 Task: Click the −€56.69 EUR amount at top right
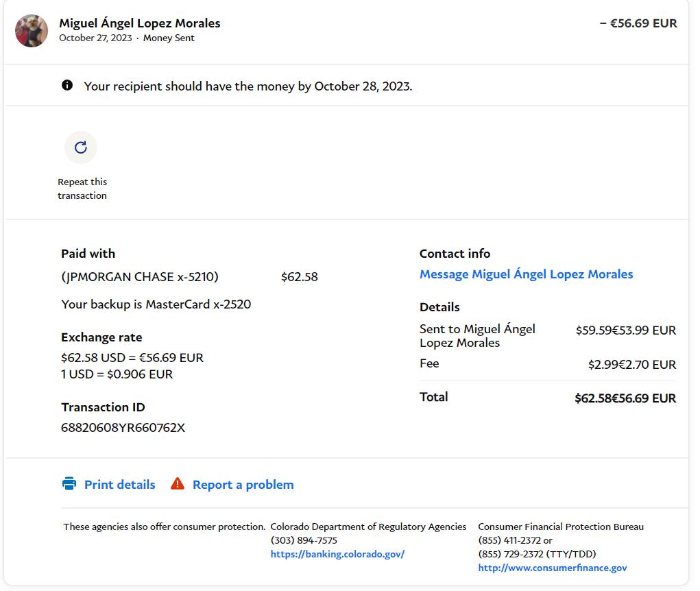pyautogui.click(x=638, y=23)
